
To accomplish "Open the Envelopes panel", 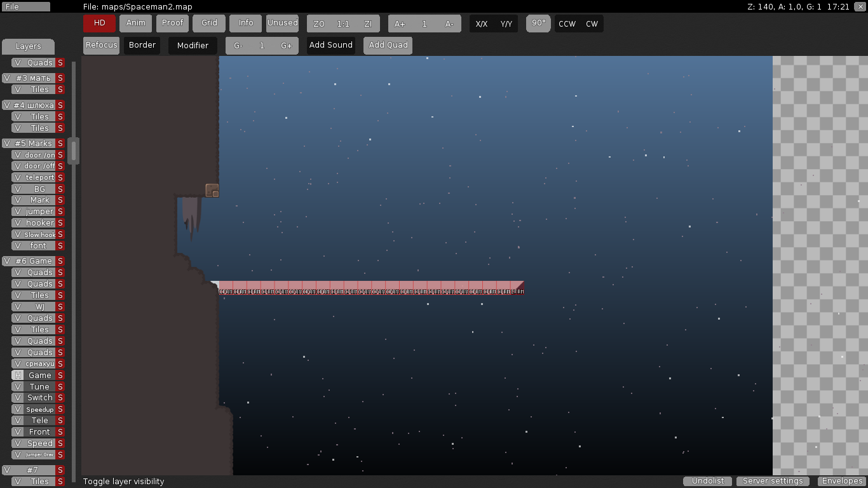I will pos(842,481).
